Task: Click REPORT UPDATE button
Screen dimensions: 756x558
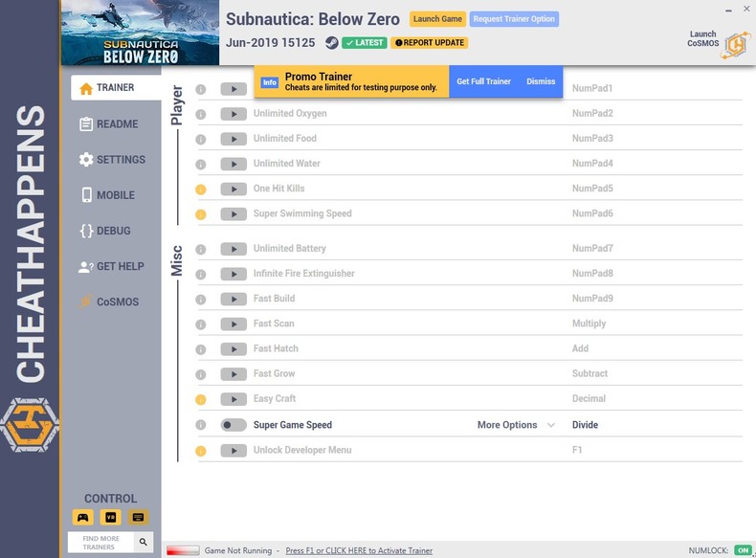Action: click(429, 42)
